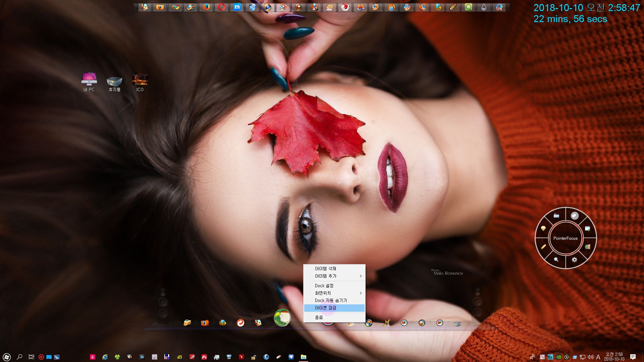The width and height of the screenshot is (644, 362).
Task: Select the lightbulb spotlight on PointerFocus wheel
Action: point(543,229)
